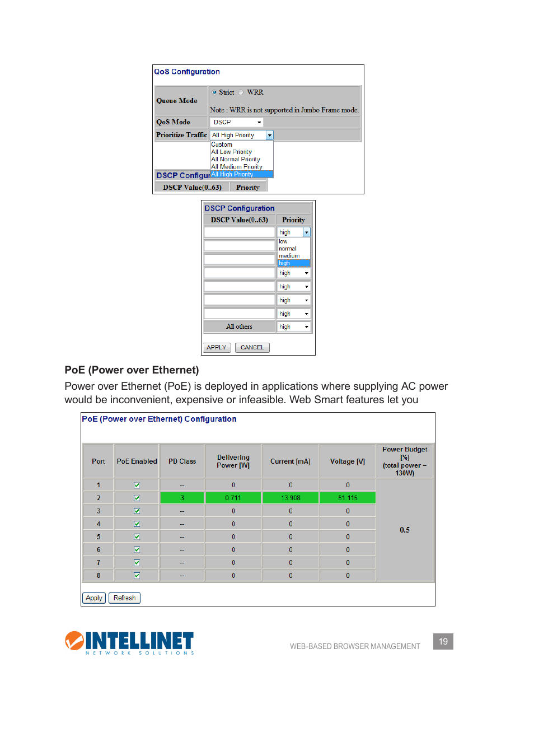The height and width of the screenshot is (756, 534).
Task: Click the PoE Apply button
Action: (94, 598)
